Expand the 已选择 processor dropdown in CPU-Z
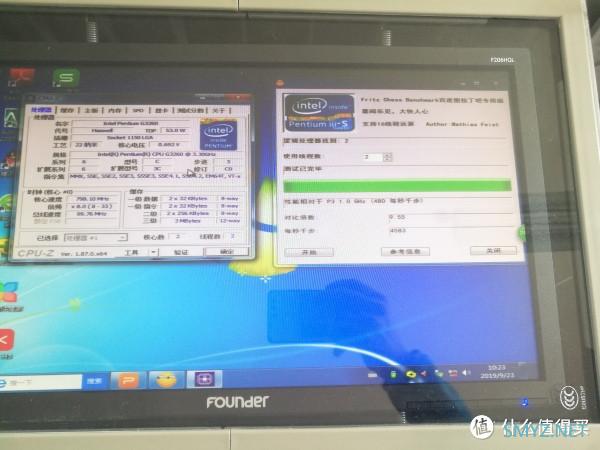The width and height of the screenshot is (600, 450). [95, 238]
